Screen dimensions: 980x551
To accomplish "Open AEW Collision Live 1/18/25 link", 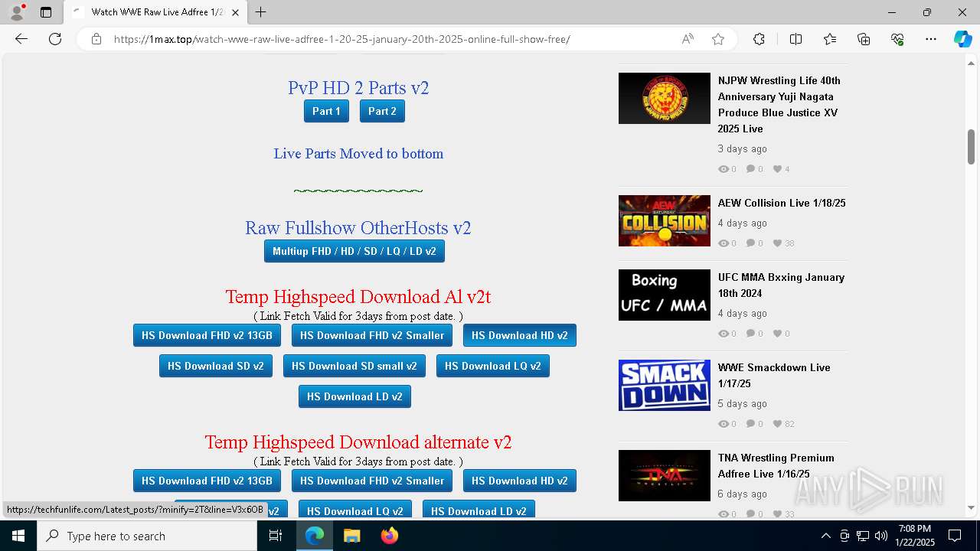I will [782, 203].
